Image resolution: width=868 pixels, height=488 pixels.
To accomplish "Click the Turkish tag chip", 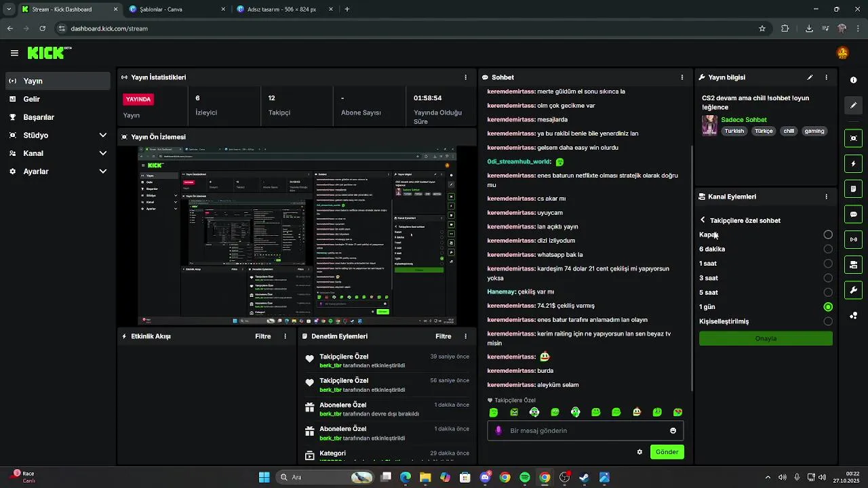I will coord(734,131).
